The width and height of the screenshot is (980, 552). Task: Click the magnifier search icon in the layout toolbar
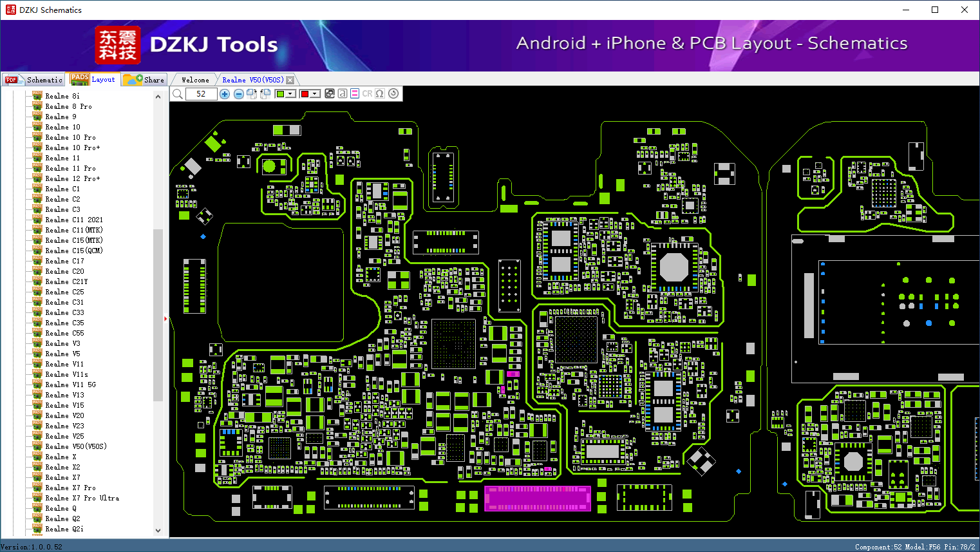[177, 94]
